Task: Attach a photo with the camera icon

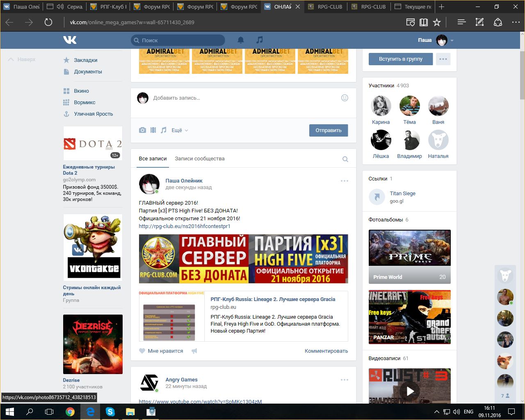Action: coord(142,130)
